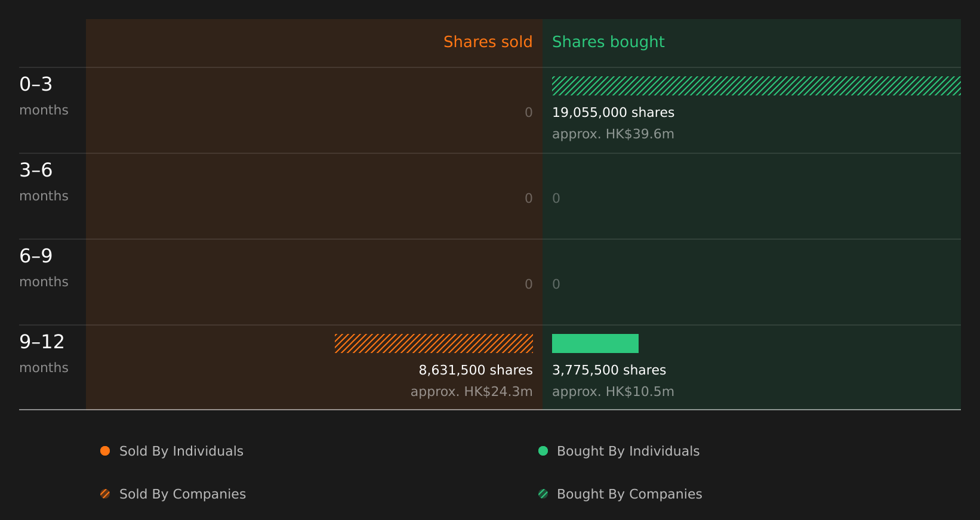The width and height of the screenshot is (980, 520).
Task: Click the Bought By Individuals green dot
Action: (543, 451)
